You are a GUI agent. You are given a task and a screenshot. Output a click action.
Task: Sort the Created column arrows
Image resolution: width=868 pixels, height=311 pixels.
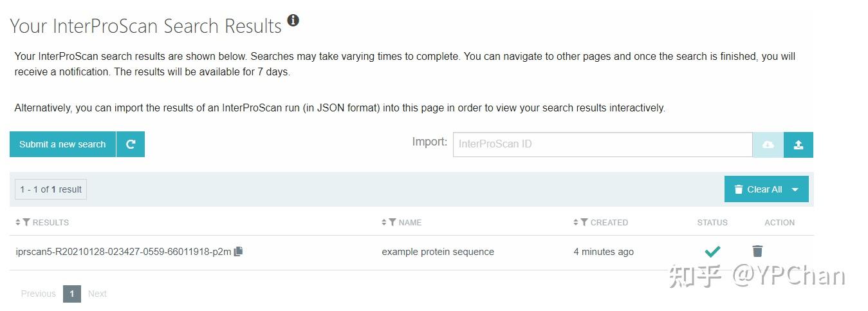point(576,222)
